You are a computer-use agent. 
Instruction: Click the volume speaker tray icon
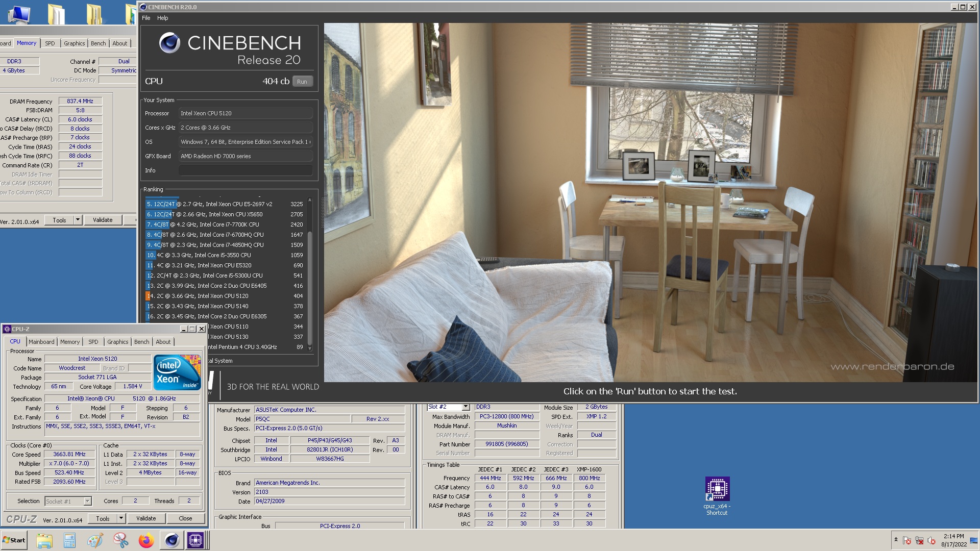pos(932,540)
